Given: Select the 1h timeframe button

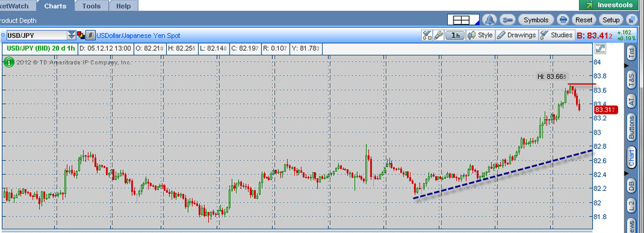Looking at the screenshot, I should click(455, 35).
